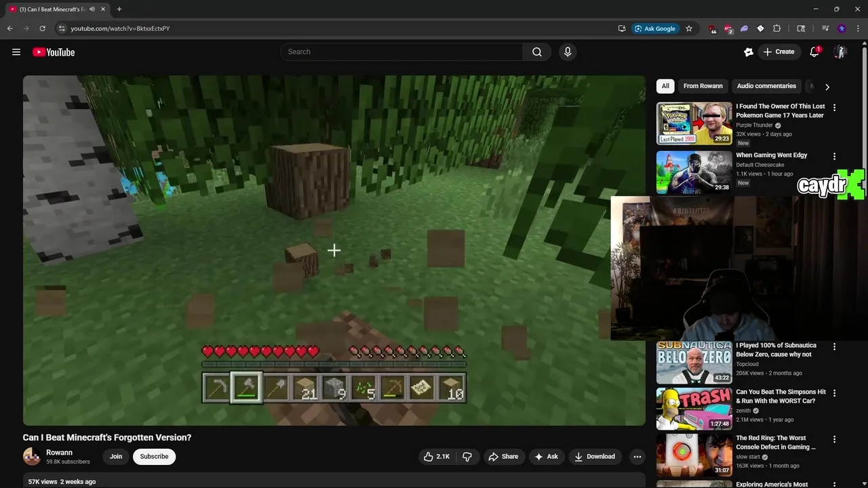Click the address bar URL

point(120,28)
